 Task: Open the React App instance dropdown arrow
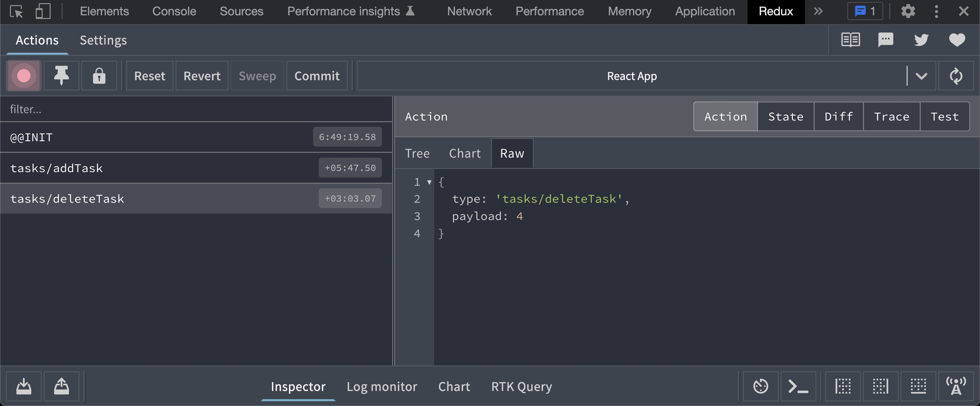tap(921, 76)
